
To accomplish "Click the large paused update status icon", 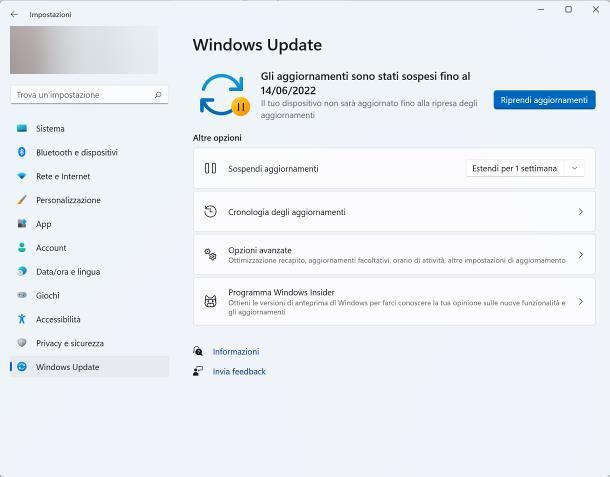I will click(224, 95).
